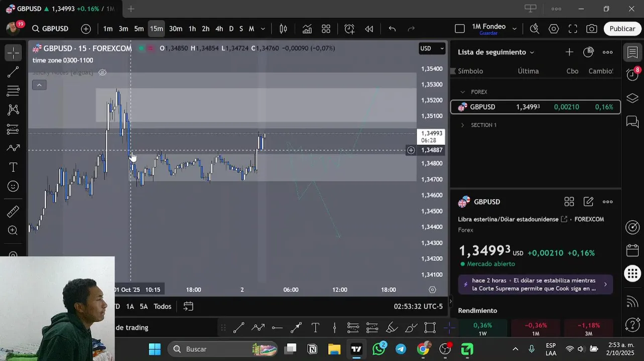644x361 pixels.
Task: Open the indicators dialog
Action: 307,29
